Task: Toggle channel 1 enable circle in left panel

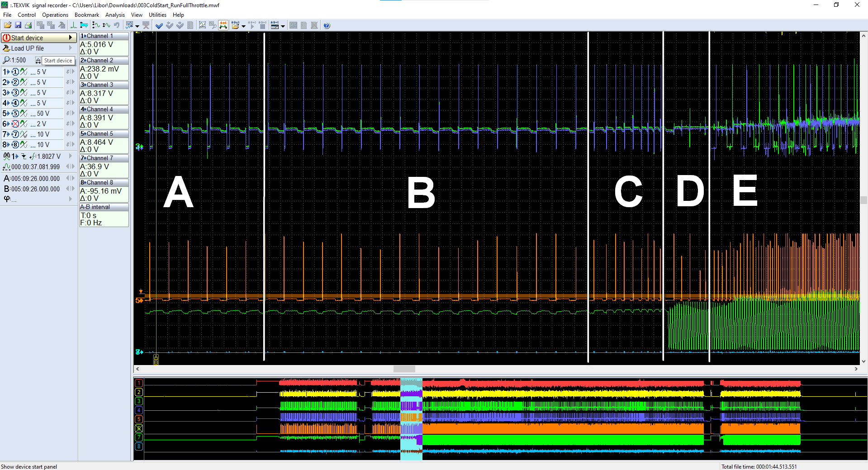Action: [15, 72]
